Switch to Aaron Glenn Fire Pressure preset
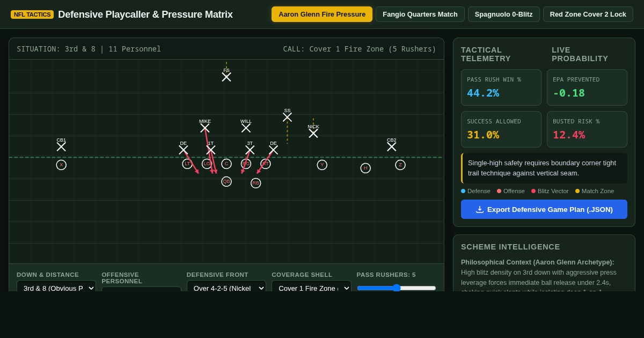This screenshot has width=644, height=338. [x=322, y=14]
